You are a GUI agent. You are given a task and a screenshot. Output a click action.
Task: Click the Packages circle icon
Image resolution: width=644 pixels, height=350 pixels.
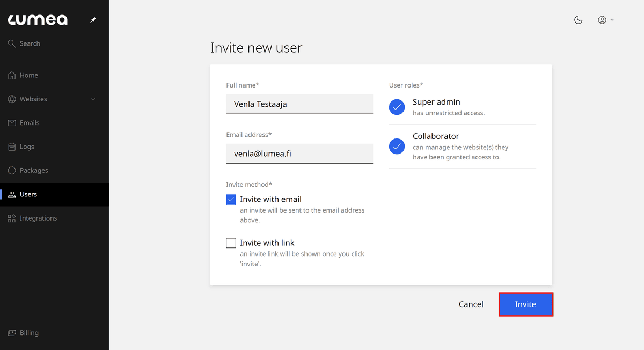(12, 171)
